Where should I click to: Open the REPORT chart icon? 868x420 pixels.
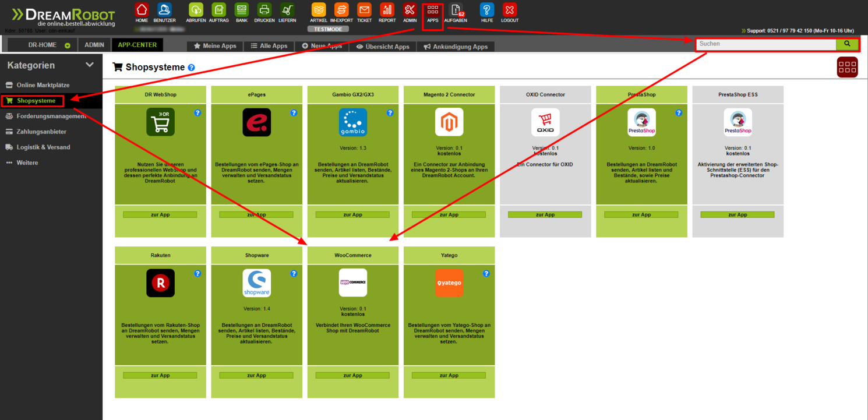[x=387, y=10]
